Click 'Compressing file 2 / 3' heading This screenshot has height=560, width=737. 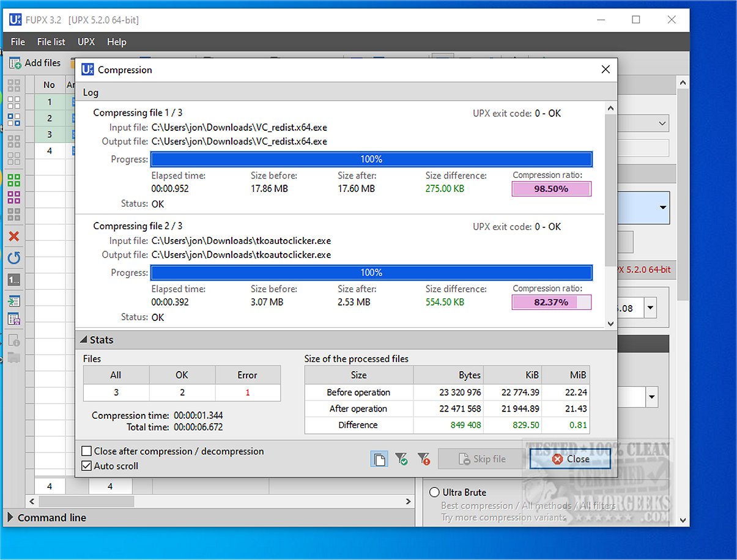tap(138, 226)
